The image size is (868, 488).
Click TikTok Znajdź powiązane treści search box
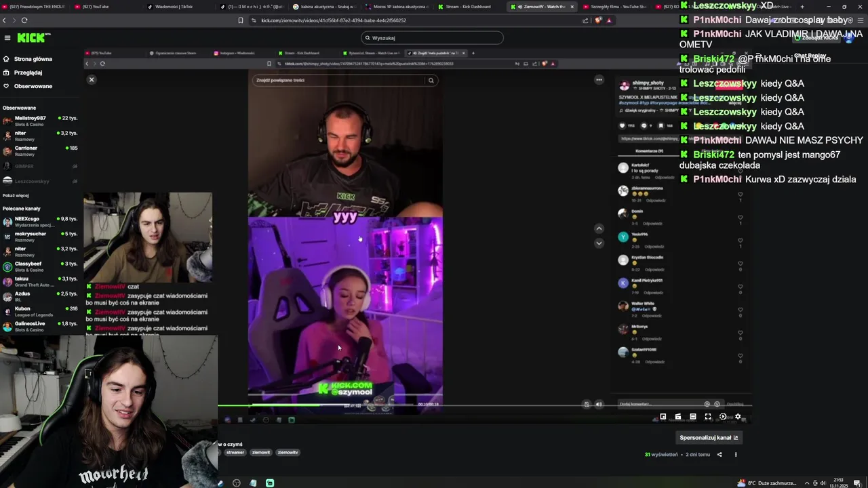[339, 80]
